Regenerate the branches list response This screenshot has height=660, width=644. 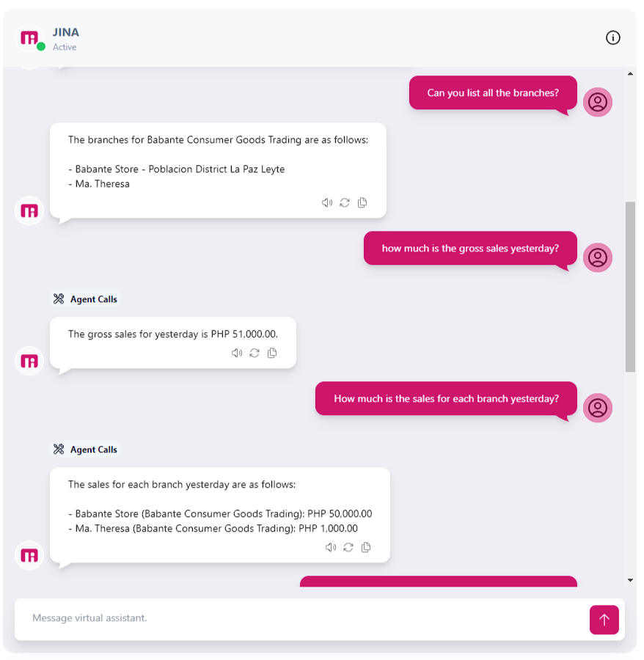(345, 203)
